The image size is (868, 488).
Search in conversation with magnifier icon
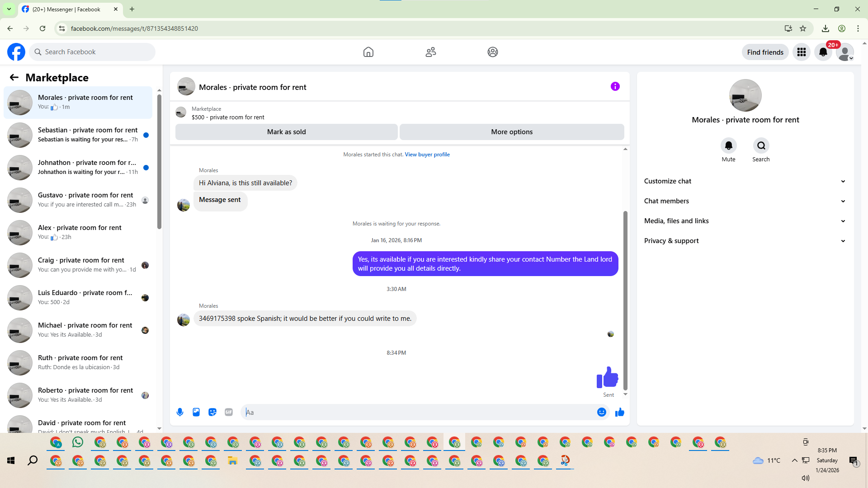[761, 146]
